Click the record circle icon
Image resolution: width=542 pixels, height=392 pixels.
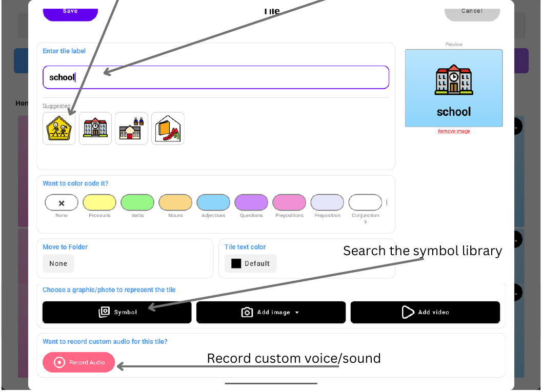point(59,362)
